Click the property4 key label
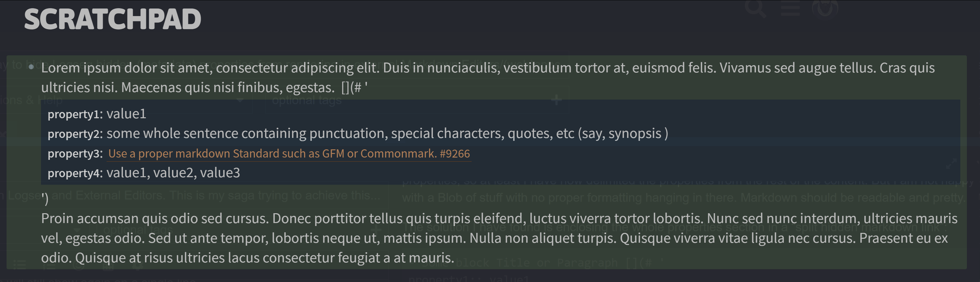 (x=75, y=173)
